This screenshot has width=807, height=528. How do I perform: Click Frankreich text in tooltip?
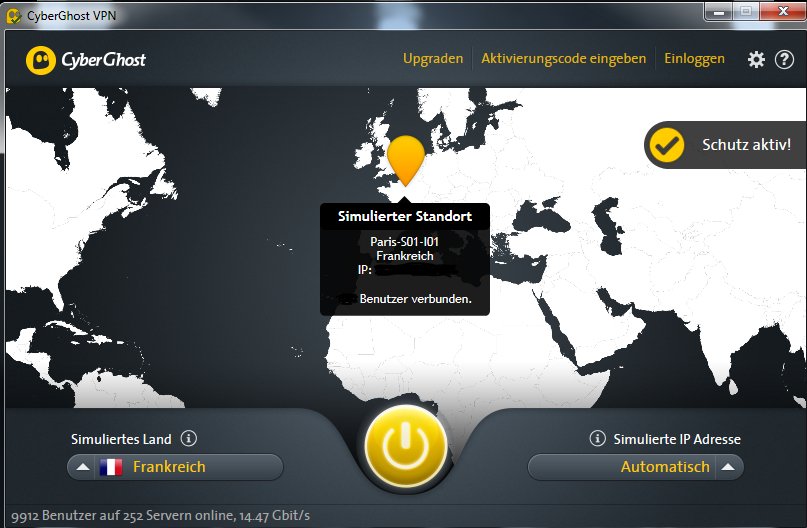[405, 256]
